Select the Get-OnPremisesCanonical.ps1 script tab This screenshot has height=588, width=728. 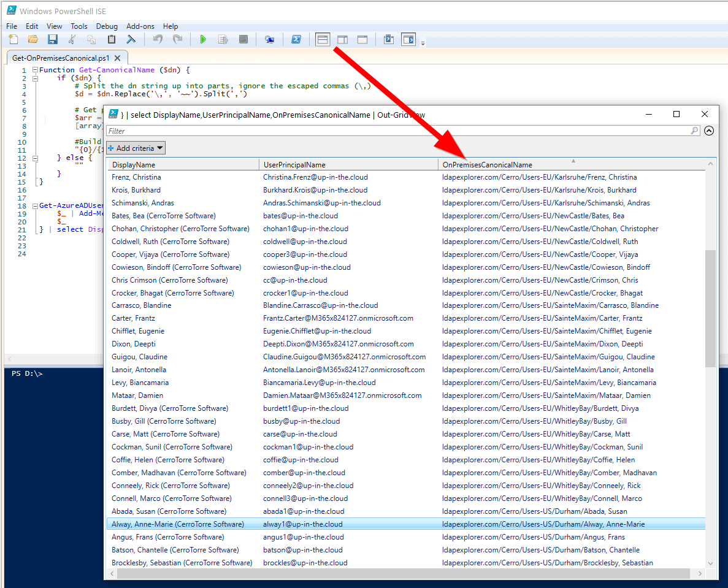(x=61, y=58)
